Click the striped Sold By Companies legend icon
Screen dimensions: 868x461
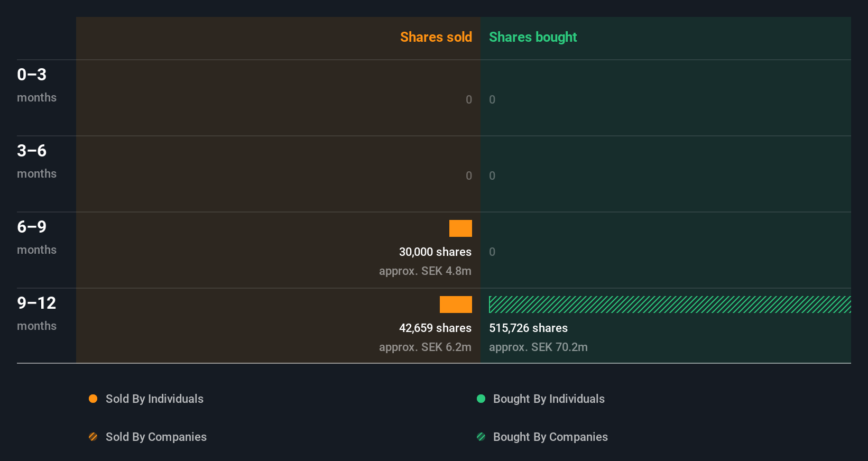pos(93,437)
